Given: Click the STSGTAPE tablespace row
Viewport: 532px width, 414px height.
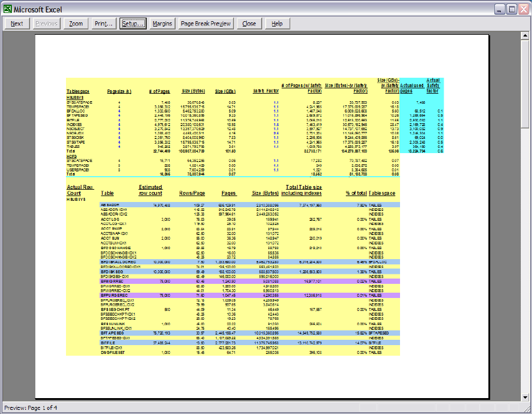Looking at the screenshot, I should tap(75, 143).
